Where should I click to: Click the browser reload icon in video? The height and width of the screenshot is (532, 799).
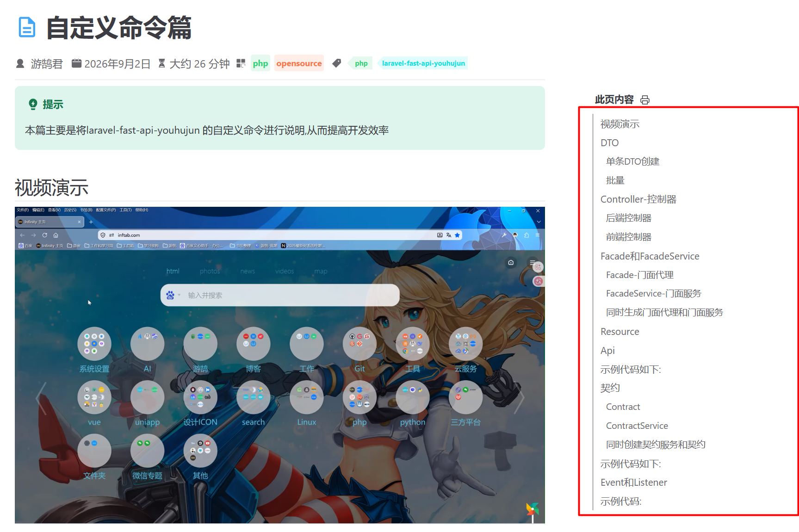pos(44,235)
